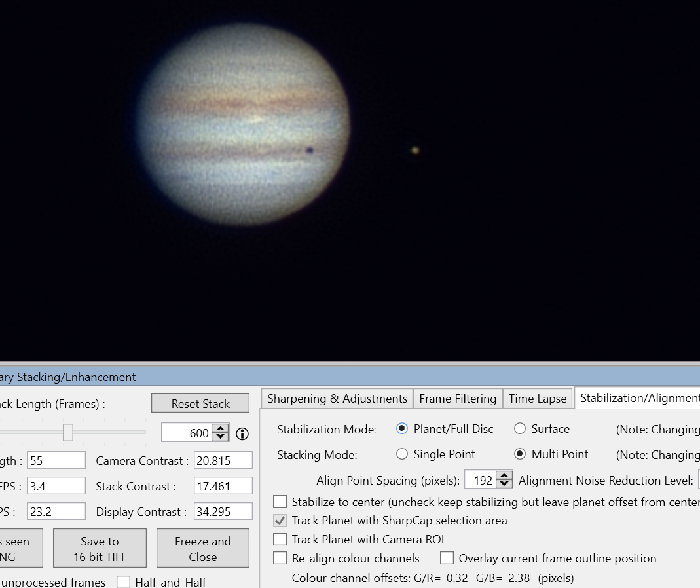This screenshot has height=588, width=700.
Task: Toggle the Half-and-Half checkbox
Action: 123,582
